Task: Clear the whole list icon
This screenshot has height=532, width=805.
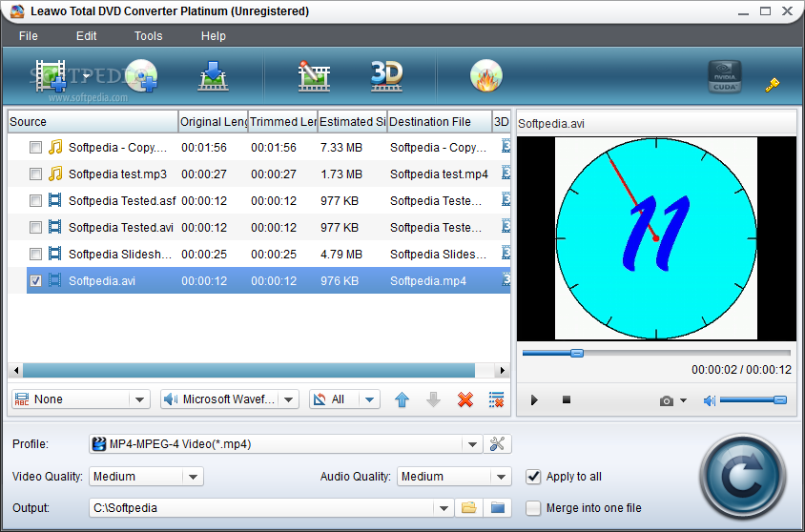Action: [497, 399]
